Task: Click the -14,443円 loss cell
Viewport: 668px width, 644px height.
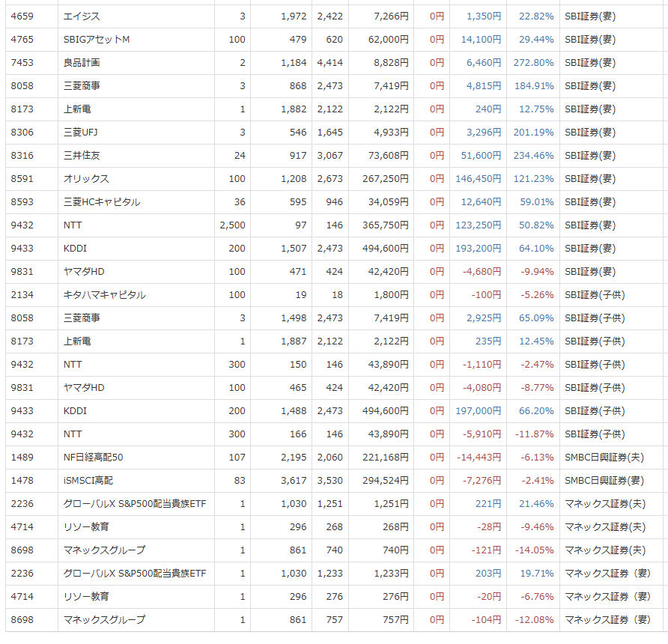Action: click(479, 458)
